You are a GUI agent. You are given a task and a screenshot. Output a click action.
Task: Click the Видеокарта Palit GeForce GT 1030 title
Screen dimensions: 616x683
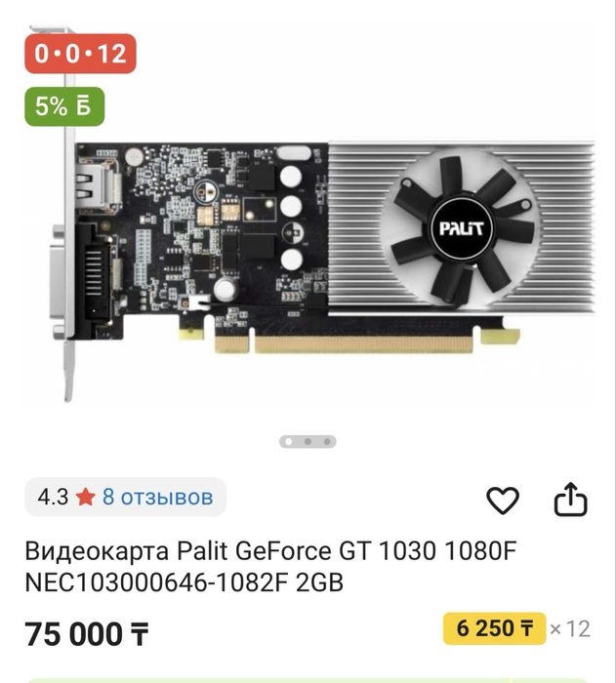coord(270,550)
